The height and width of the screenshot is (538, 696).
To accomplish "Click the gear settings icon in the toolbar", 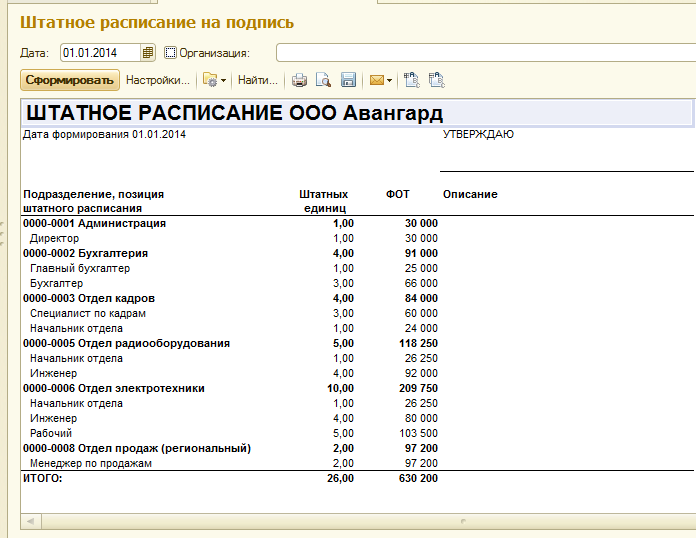I will coord(209,80).
